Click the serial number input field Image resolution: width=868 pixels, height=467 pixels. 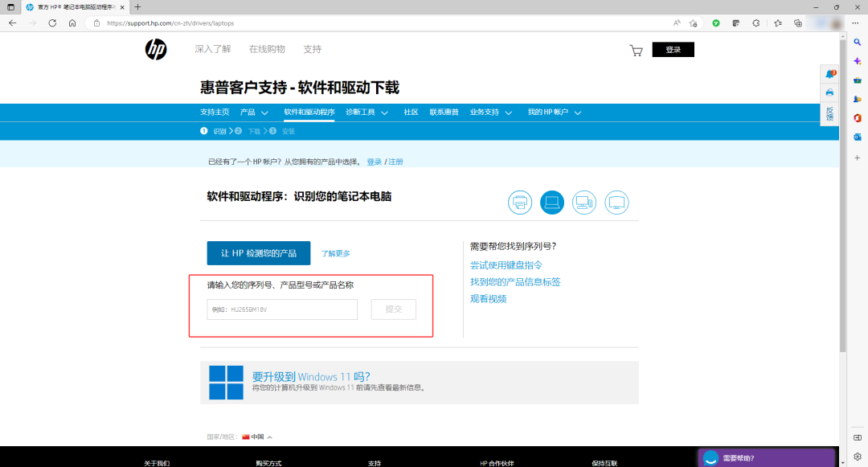pyautogui.click(x=282, y=309)
